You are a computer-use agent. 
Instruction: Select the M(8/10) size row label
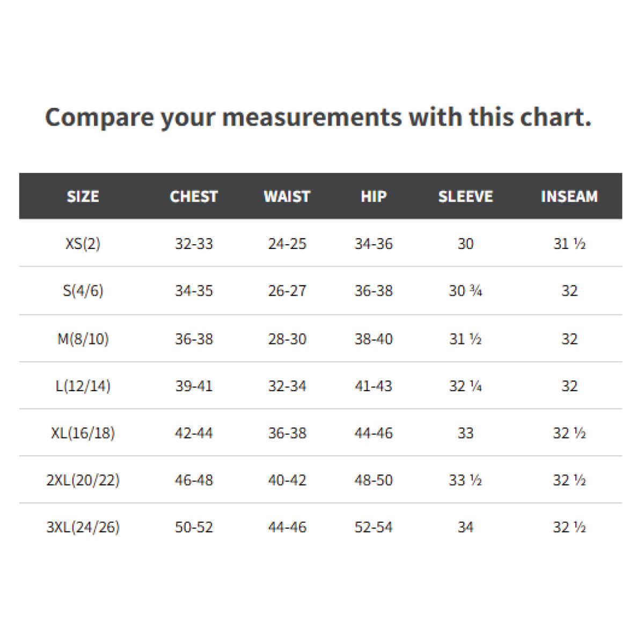click(x=83, y=339)
